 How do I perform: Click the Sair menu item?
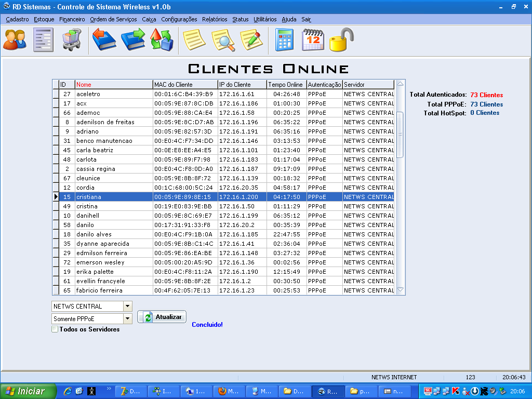[306, 19]
